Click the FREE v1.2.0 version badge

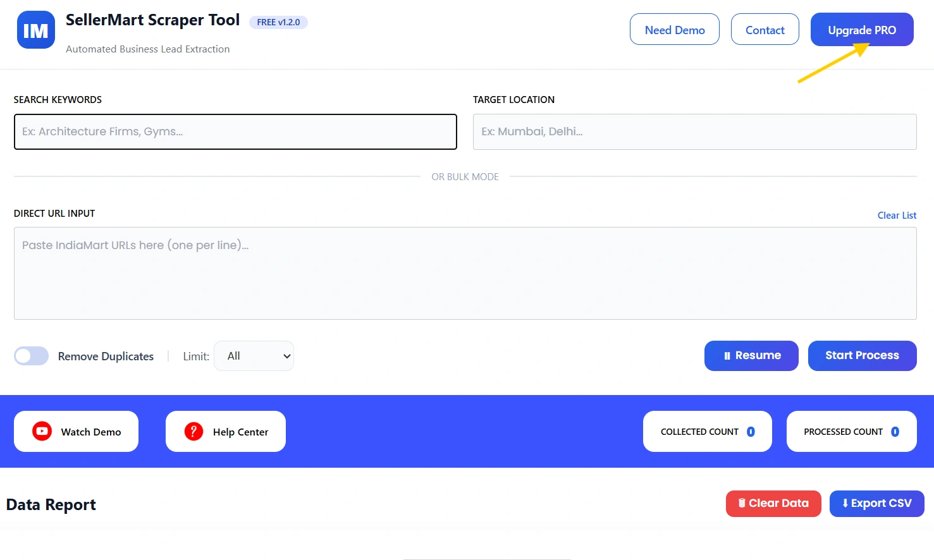click(x=278, y=22)
